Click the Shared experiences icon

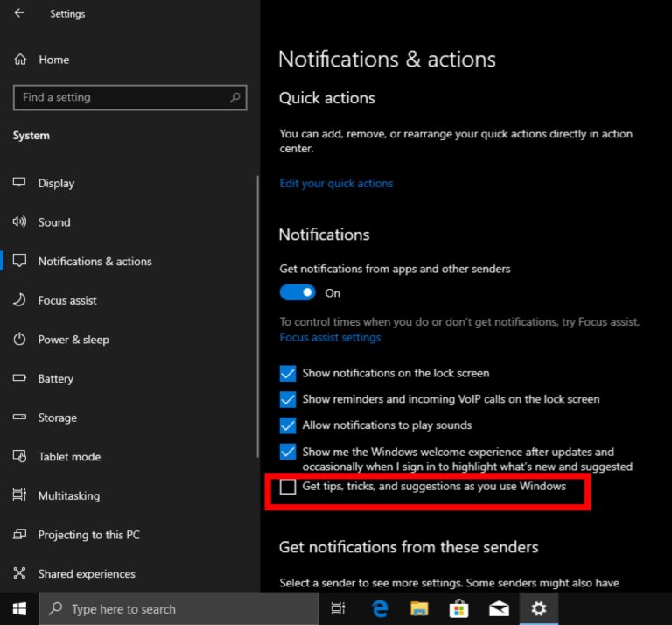pos(19,573)
